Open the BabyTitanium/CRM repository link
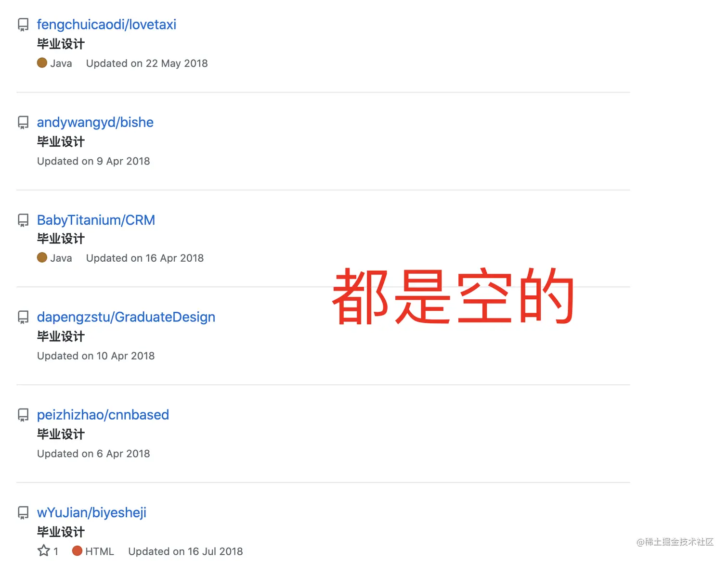The image size is (728, 561). 96,220
